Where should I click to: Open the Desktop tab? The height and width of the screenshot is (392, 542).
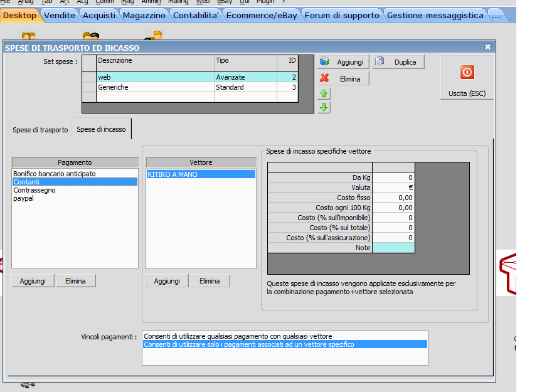[x=19, y=16]
